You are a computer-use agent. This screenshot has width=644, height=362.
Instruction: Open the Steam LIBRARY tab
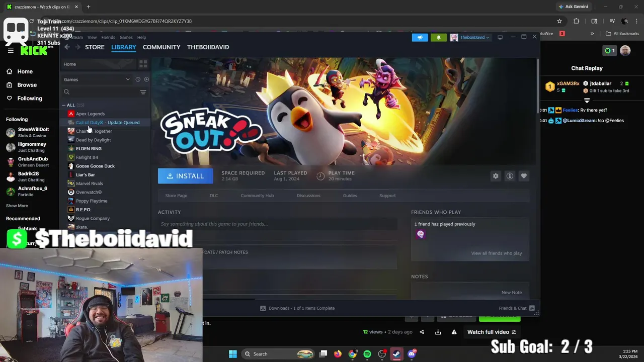[x=123, y=47]
